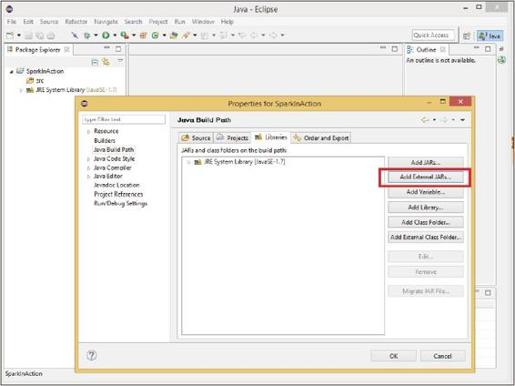
Task: Open the Window menu
Action: [x=203, y=22]
